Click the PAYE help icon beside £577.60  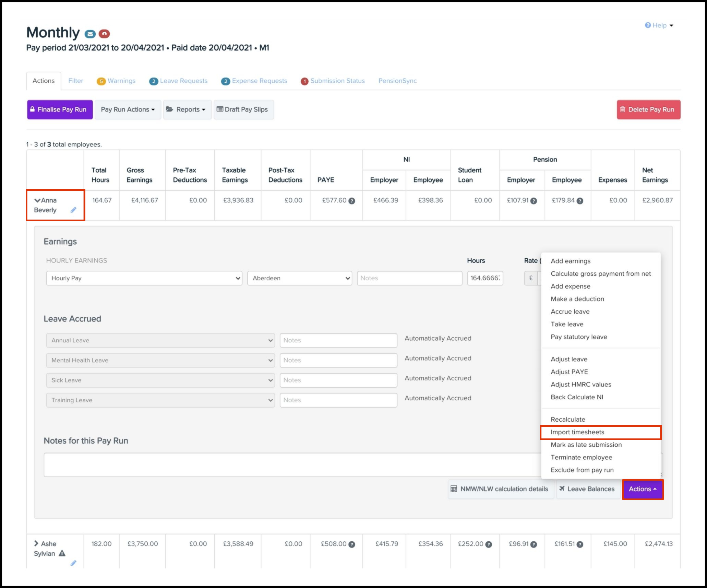(x=351, y=201)
